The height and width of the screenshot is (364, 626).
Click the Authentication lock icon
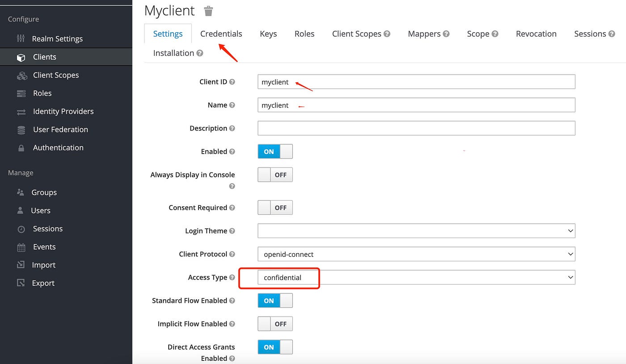[x=21, y=147]
